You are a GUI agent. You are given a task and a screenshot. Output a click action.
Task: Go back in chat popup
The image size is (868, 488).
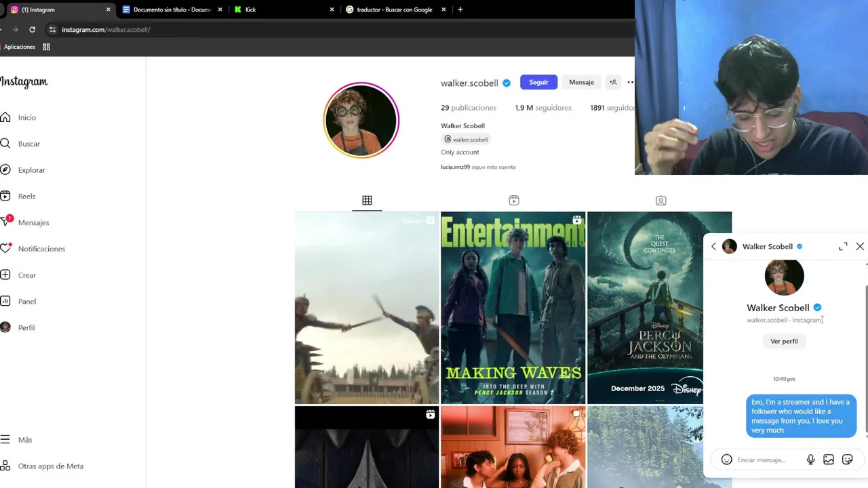point(713,247)
